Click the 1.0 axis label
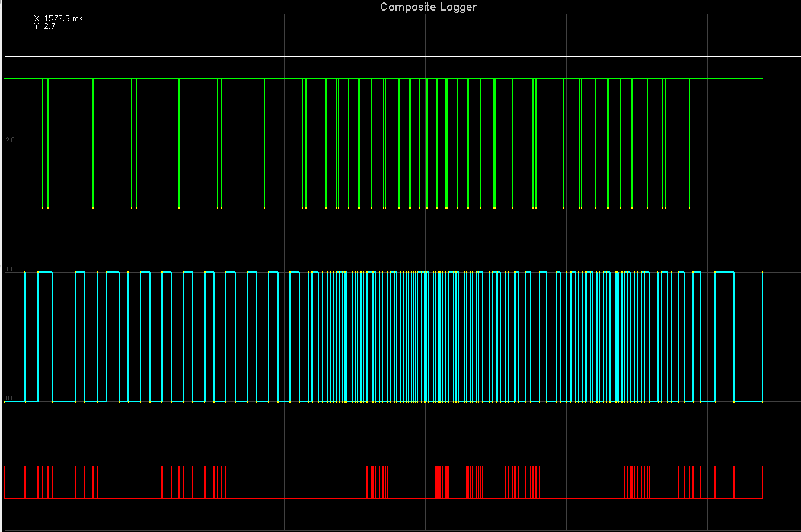Viewport: 801px width, 532px height. tap(11, 267)
